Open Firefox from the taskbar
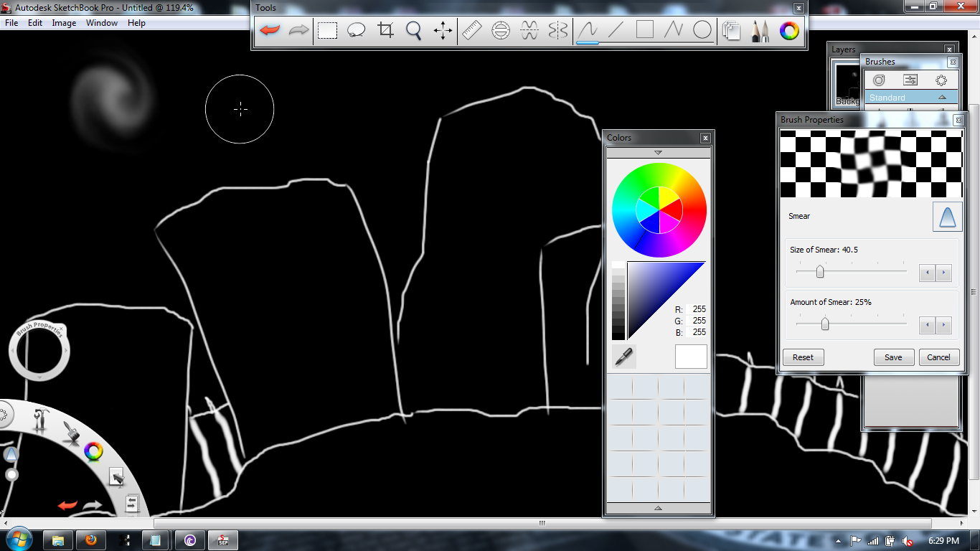Image resolution: width=980 pixels, height=551 pixels. coord(90,540)
